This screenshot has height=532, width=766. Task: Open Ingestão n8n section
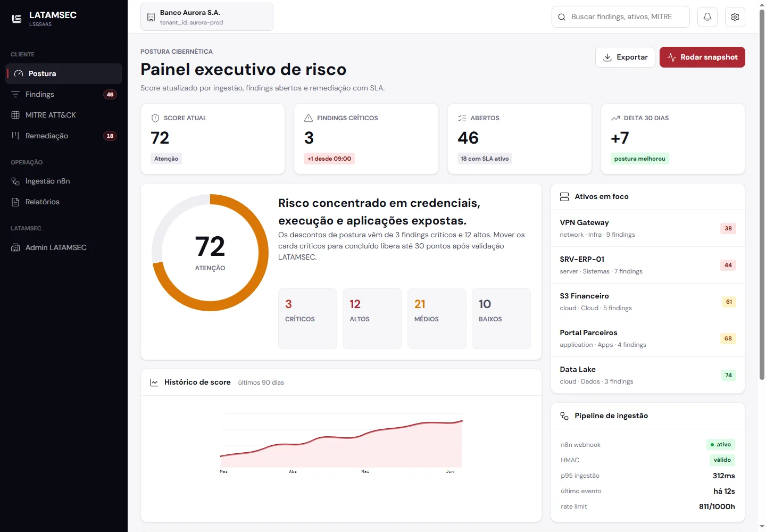click(64, 181)
